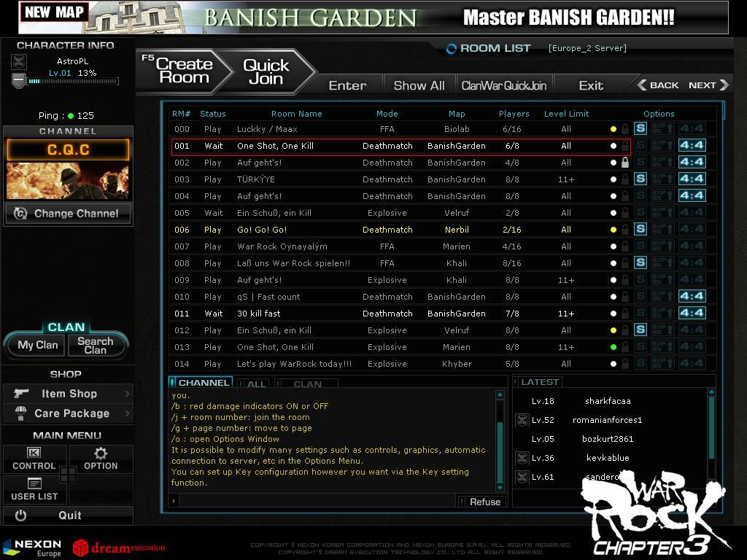Click the character rank emblem beside AstroPL
This screenshot has width=747, height=560.
click(19, 62)
